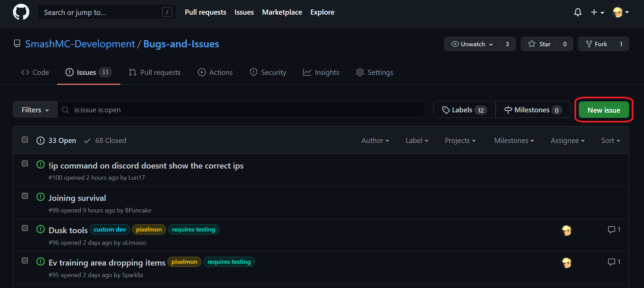Click the open-issue icon for Dusk tools
644x288 pixels.
click(x=41, y=229)
